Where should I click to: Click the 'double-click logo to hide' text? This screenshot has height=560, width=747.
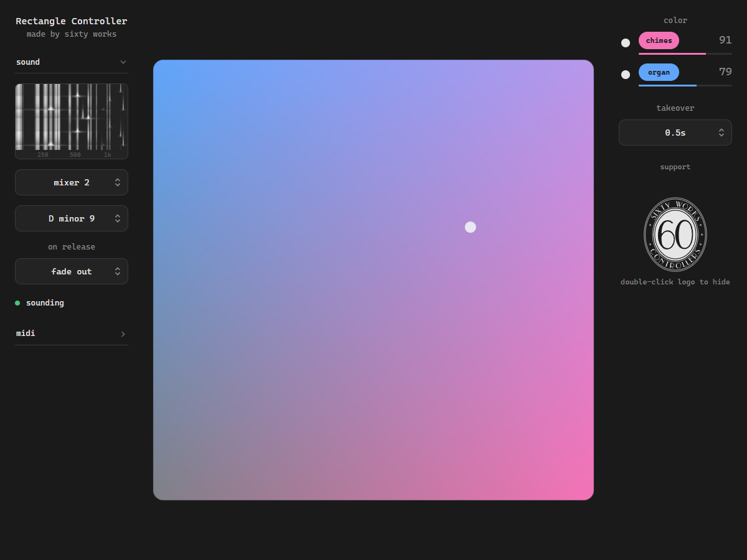[675, 282]
